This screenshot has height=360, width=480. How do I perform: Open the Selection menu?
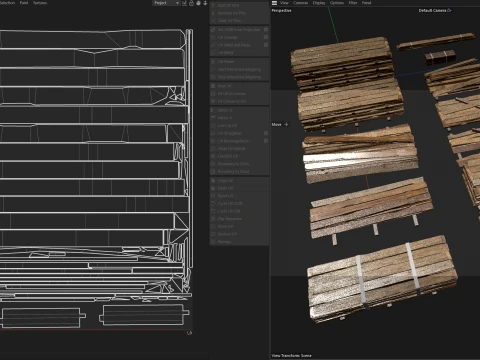tap(7, 3)
